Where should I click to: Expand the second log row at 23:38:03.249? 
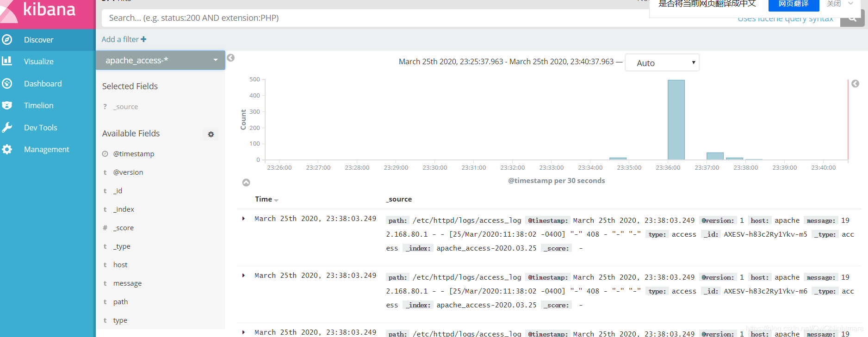coord(243,276)
